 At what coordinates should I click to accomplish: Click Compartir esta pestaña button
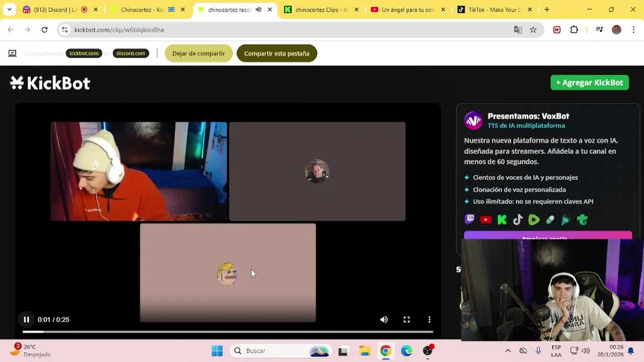pos(277,53)
